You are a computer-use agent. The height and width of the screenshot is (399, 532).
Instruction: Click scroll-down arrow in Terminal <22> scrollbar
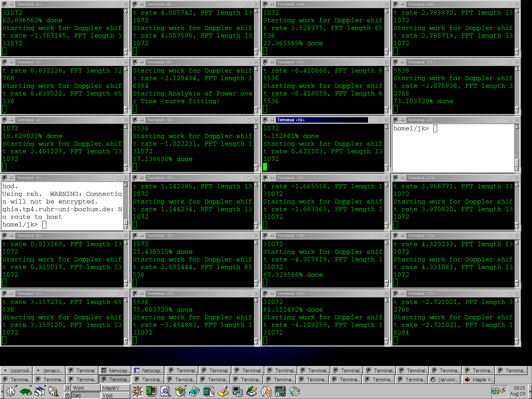click(x=517, y=169)
